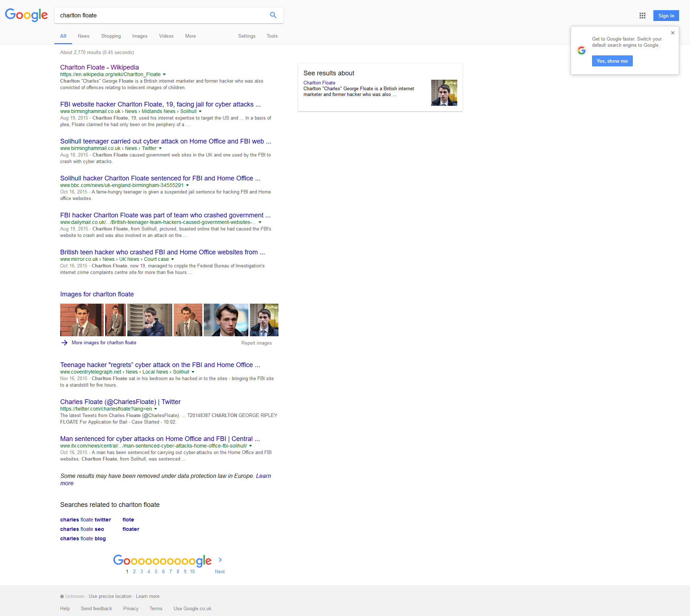
Task: Click knowledge panel photo thumbnail
Action: point(444,93)
